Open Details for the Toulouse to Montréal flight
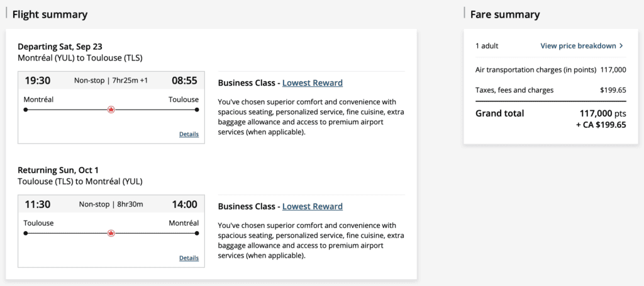 [x=189, y=258]
